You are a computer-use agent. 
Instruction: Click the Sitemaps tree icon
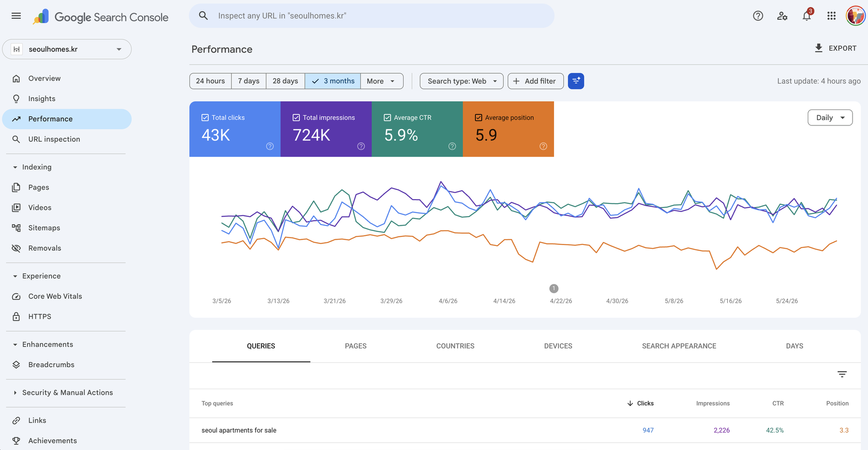click(x=16, y=228)
